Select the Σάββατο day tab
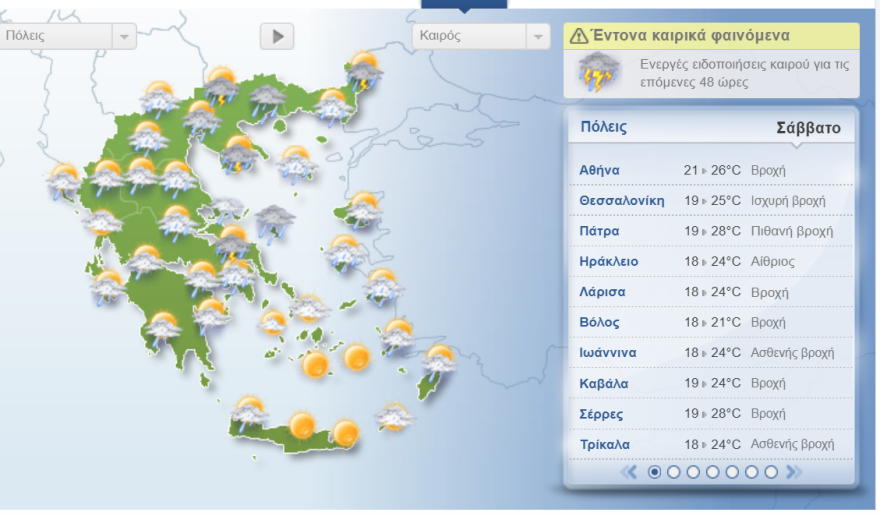Viewport: 880px width, 516px height. pyautogui.click(x=808, y=129)
